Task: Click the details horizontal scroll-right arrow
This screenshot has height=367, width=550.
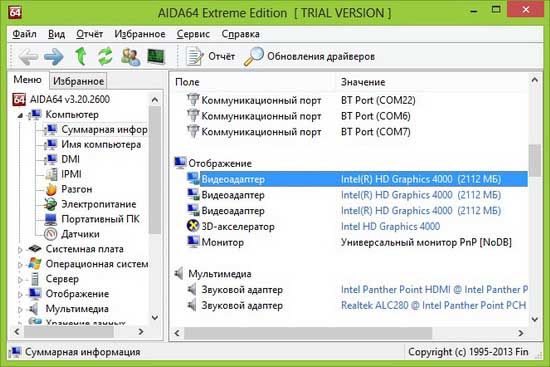Action: point(521,333)
